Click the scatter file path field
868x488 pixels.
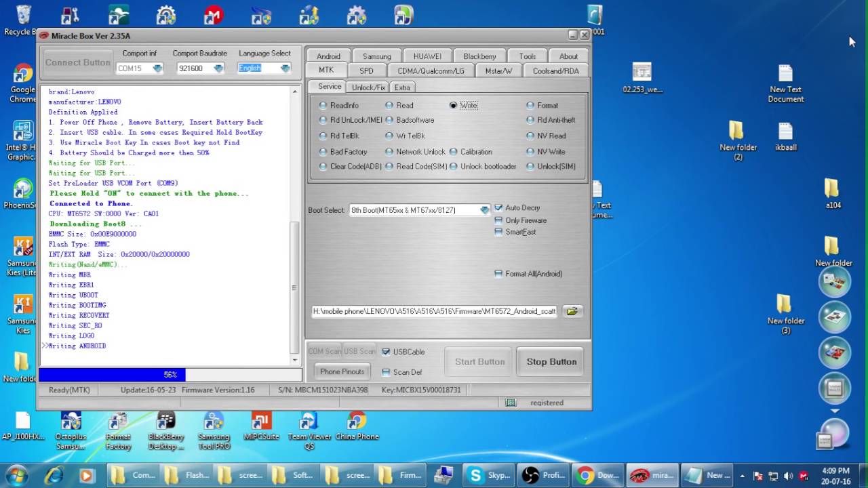(434, 311)
